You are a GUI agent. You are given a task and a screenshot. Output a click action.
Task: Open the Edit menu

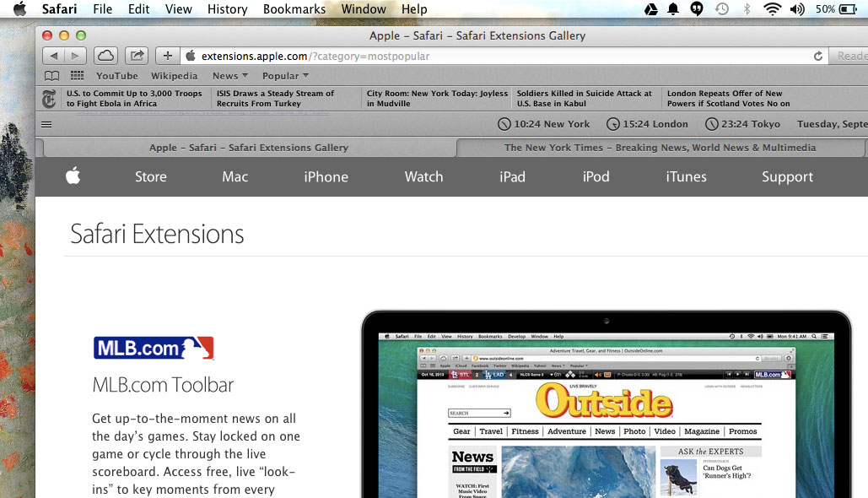coord(138,9)
